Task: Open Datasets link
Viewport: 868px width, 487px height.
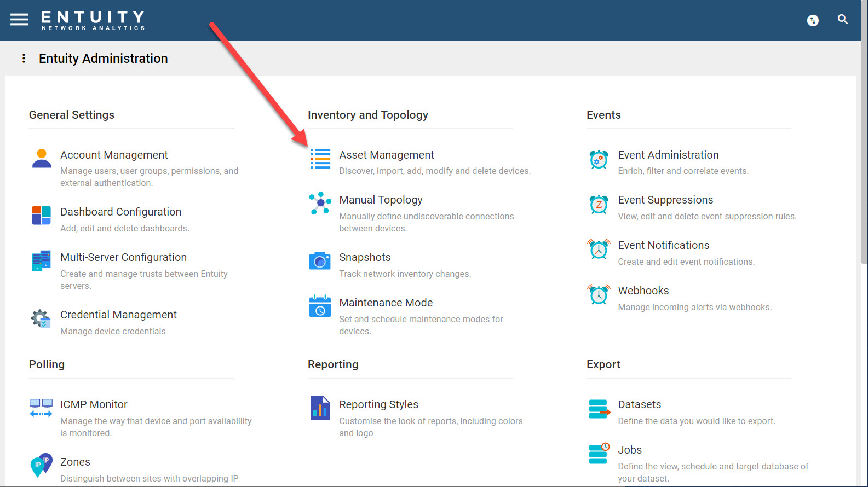Action: pos(639,404)
